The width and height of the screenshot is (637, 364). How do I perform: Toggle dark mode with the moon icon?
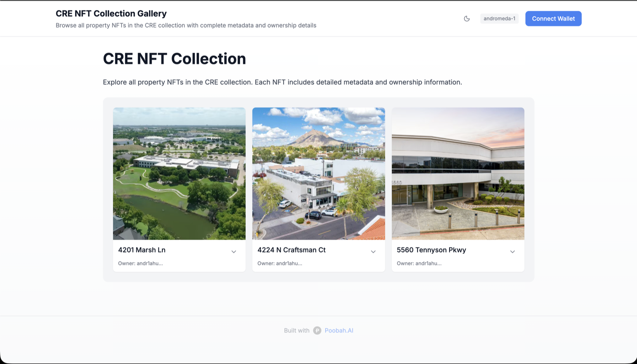tap(467, 19)
